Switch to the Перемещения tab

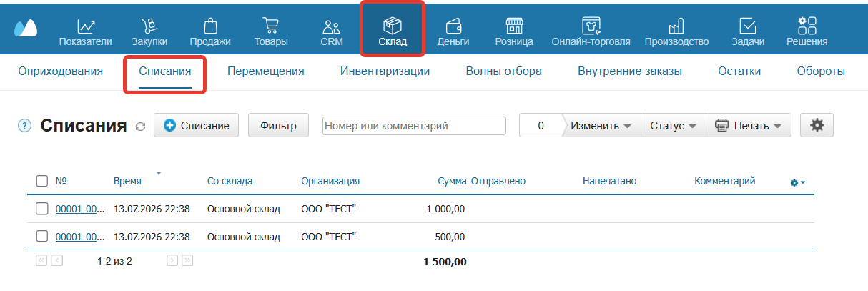click(265, 71)
